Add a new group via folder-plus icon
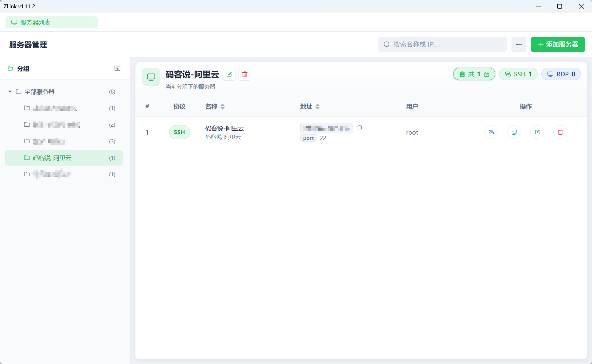 117,68
